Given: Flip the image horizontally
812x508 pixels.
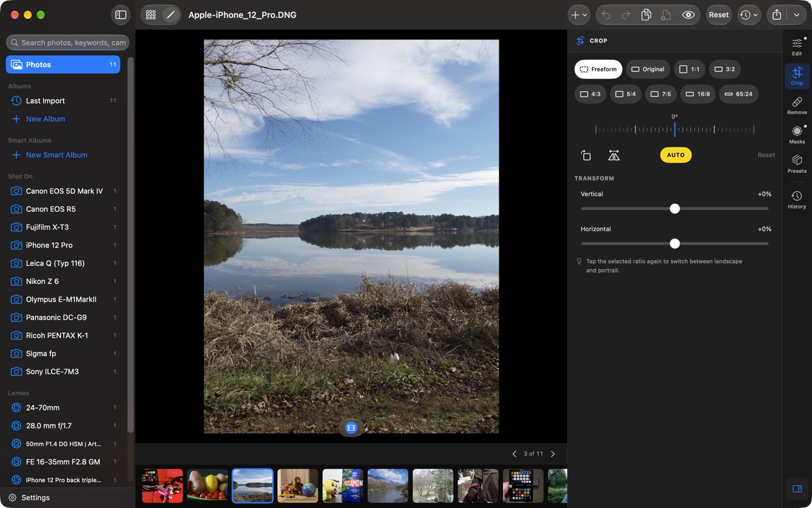Looking at the screenshot, I should 614,155.
